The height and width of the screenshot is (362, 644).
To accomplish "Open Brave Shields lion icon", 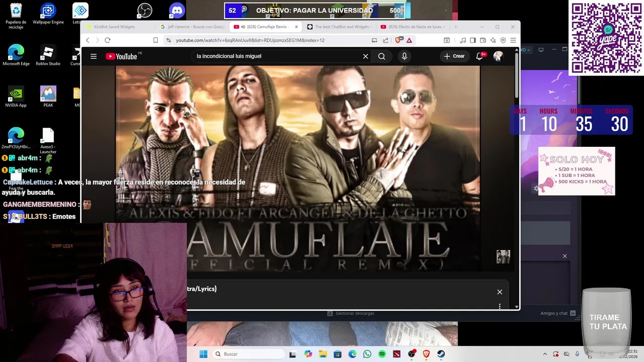I will (398, 40).
